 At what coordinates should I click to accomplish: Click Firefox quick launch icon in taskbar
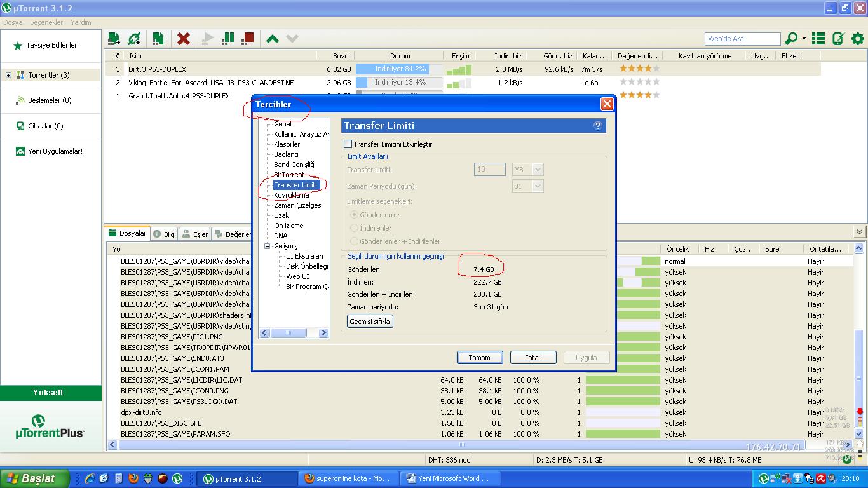[x=133, y=478]
